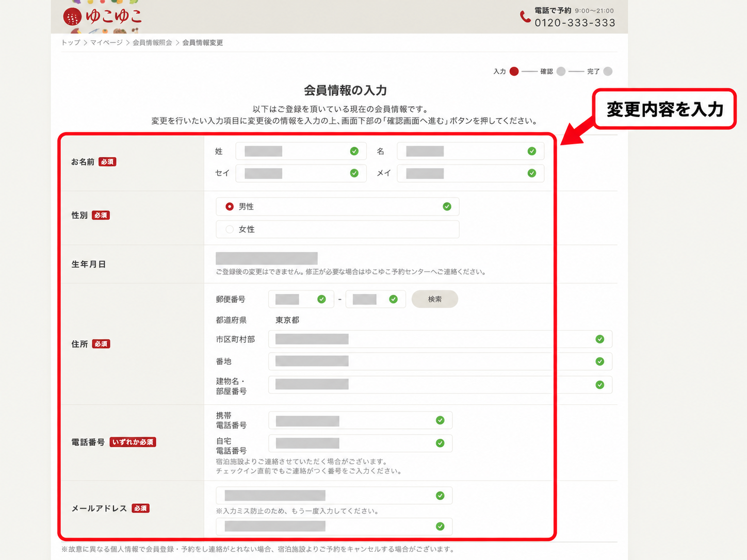747x560 pixels.
Task: Click the phone number 0120-333-333
Action: (575, 23)
